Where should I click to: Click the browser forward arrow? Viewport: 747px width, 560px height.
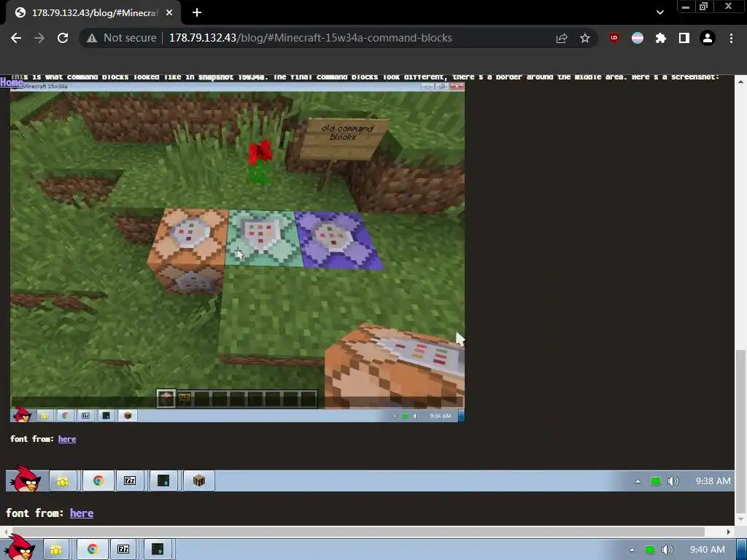point(39,38)
